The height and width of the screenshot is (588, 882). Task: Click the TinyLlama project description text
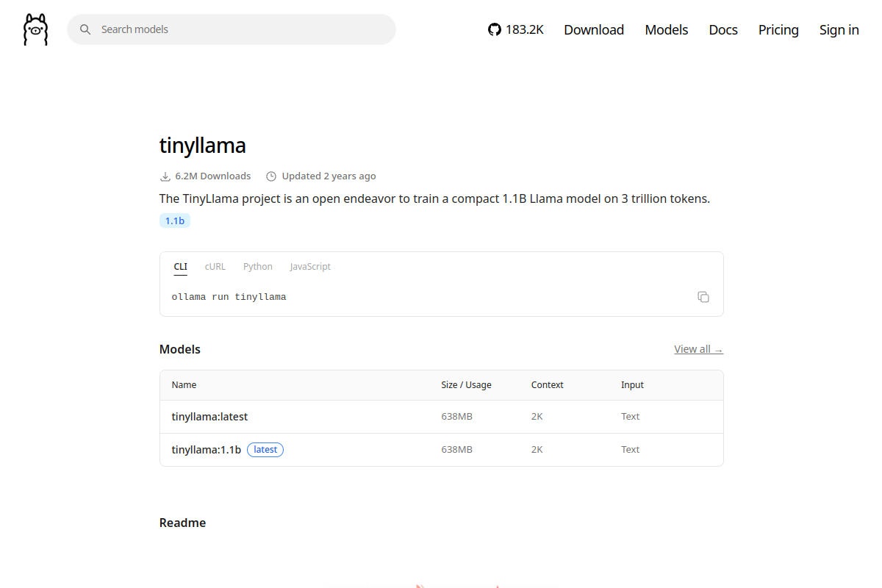(435, 198)
